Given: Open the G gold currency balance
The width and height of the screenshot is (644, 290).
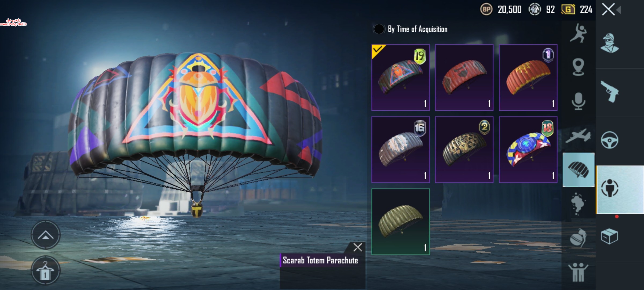Looking at the screenshot, I should tap(576, 10).
